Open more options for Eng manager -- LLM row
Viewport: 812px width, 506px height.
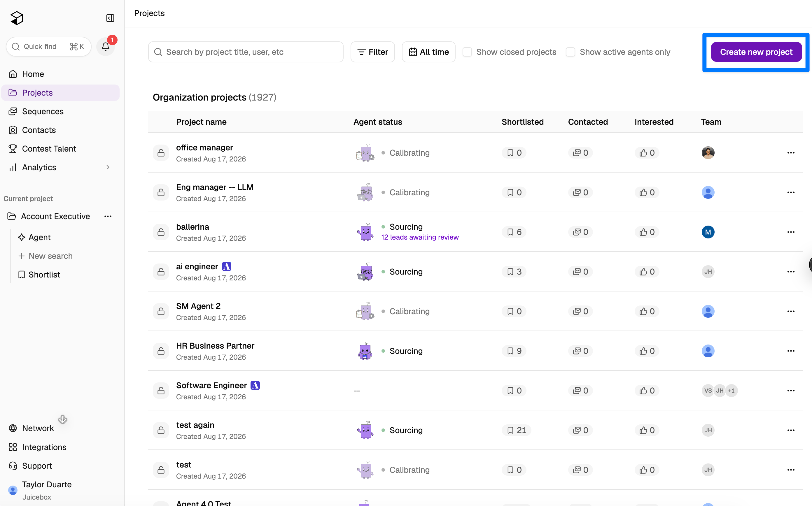pos(791,192)
